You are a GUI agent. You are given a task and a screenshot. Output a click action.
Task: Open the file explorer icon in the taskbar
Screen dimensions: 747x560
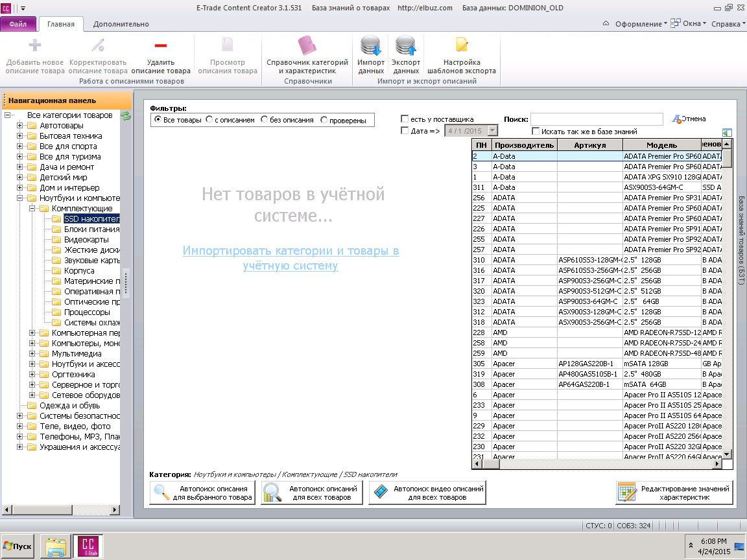[56, 546]
